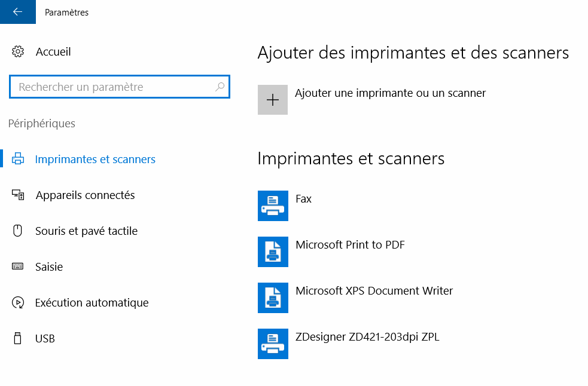This screenshot has height=386, width=588.
Task: Click Ajouter une imprimante ou un scanner
Action: tap(390, 93)
